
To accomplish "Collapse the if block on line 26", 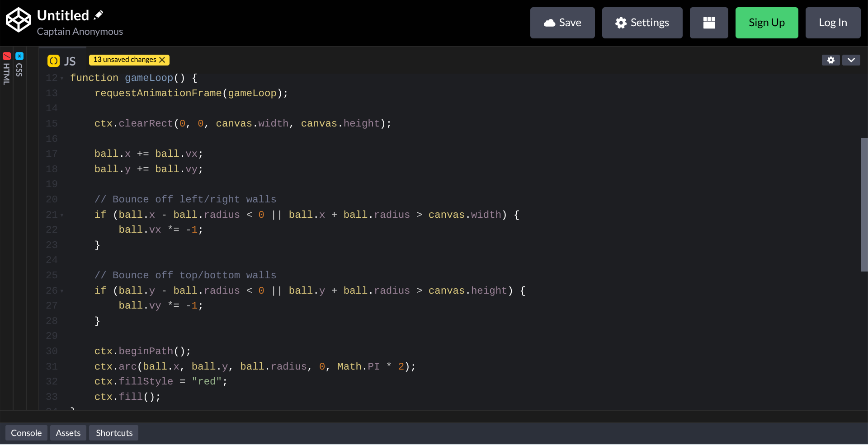I will coord(62,291).
